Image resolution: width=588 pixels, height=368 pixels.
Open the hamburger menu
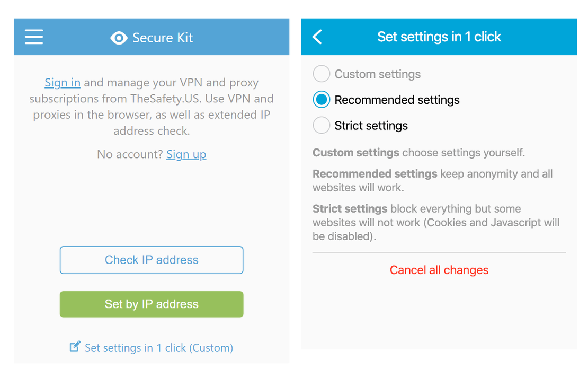34,37
